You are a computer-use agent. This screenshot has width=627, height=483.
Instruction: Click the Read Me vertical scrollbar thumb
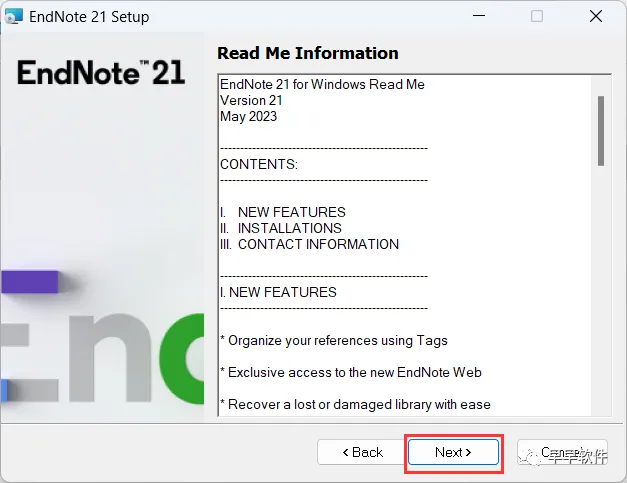601,131
